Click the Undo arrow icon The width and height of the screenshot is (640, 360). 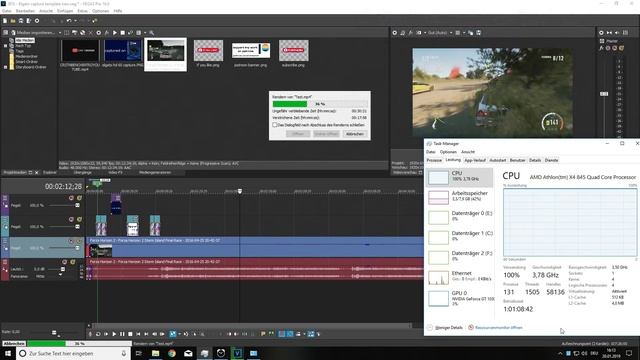69,20
